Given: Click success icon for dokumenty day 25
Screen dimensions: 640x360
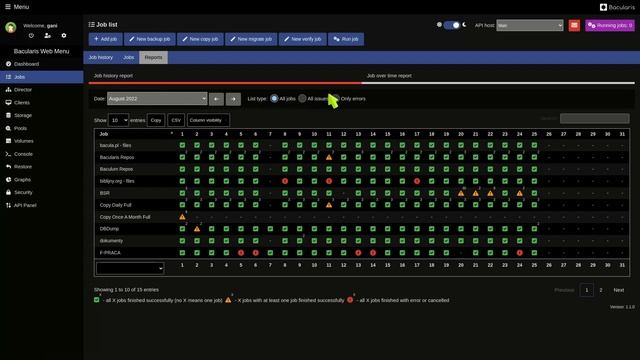Looking at the screenshot, I should [534, 241].
